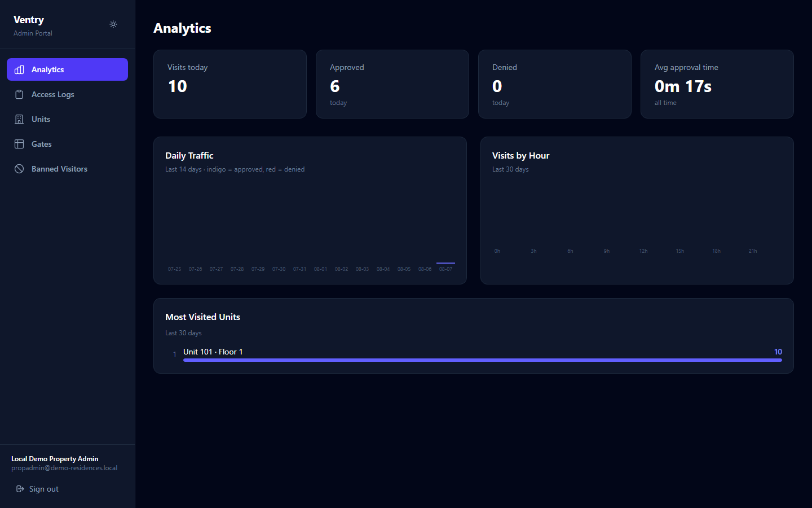The image size is (812, 508).
Task: Click the 21h hour label
Action: pos(753,251)
